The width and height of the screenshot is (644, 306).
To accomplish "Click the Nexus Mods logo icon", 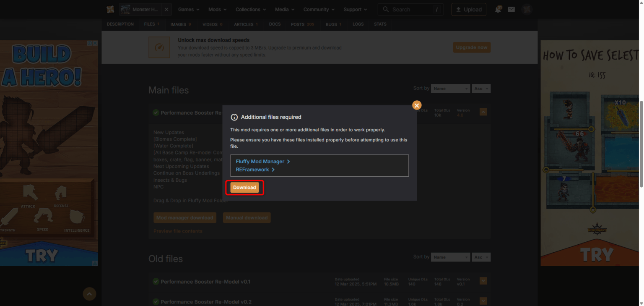I will [110, 9].
